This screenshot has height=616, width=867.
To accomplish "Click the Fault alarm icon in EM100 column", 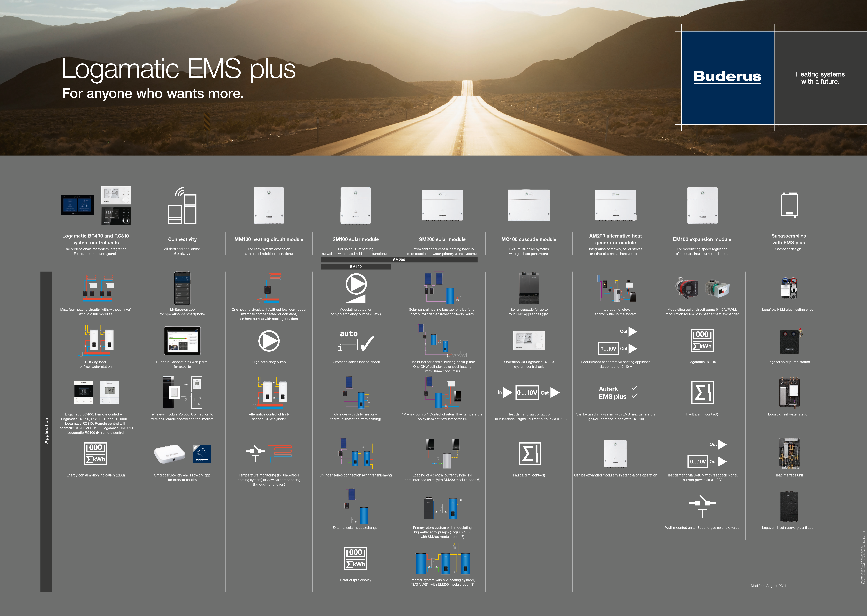I will [x=702, y=393].
